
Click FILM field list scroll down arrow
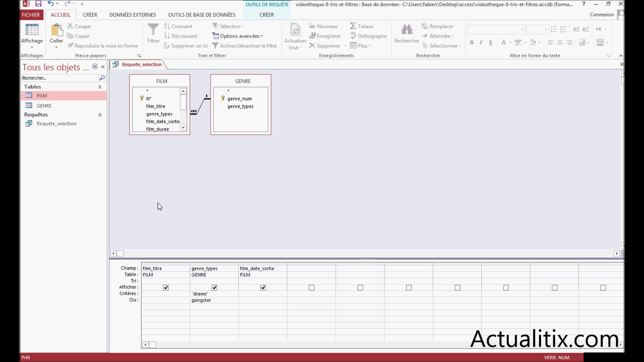183,128
